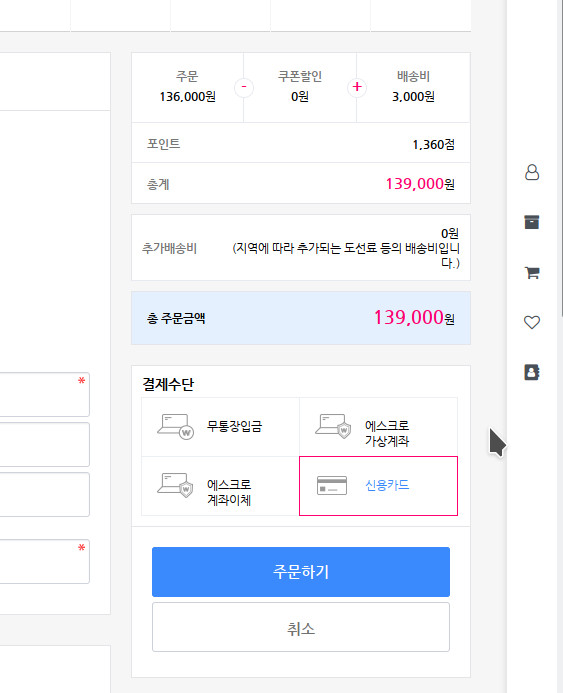Image resolution: width=563 pixels, height=693 pixels.
Task: Click the credit card icon for 신용카드
Action: tap(332, 485)
